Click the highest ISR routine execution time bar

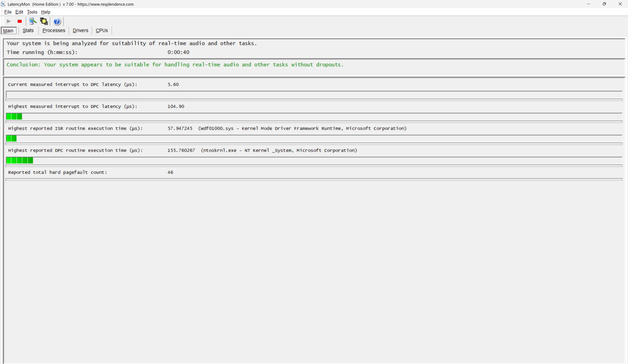click(x=11, y=139)
